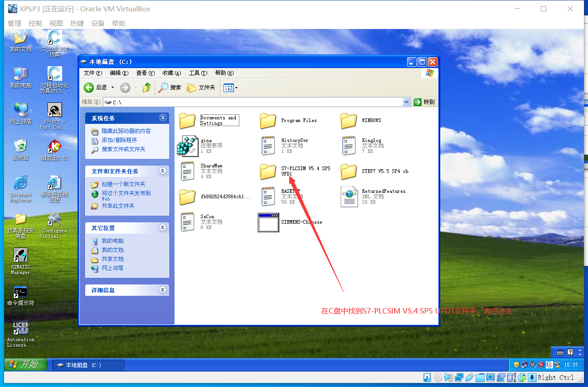Open VirtualBox 管理 menu
Screen dimensions: 588x387
coord(15,23)
